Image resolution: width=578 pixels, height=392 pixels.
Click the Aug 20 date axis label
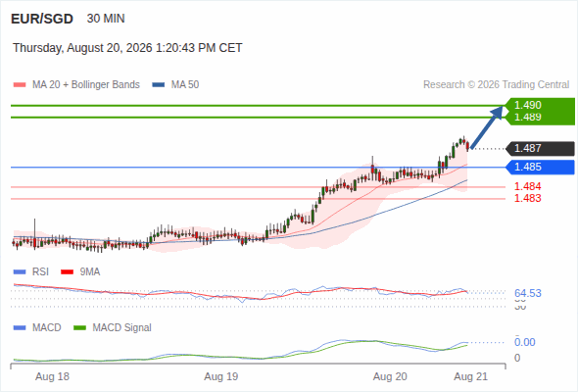click(390, 376)
